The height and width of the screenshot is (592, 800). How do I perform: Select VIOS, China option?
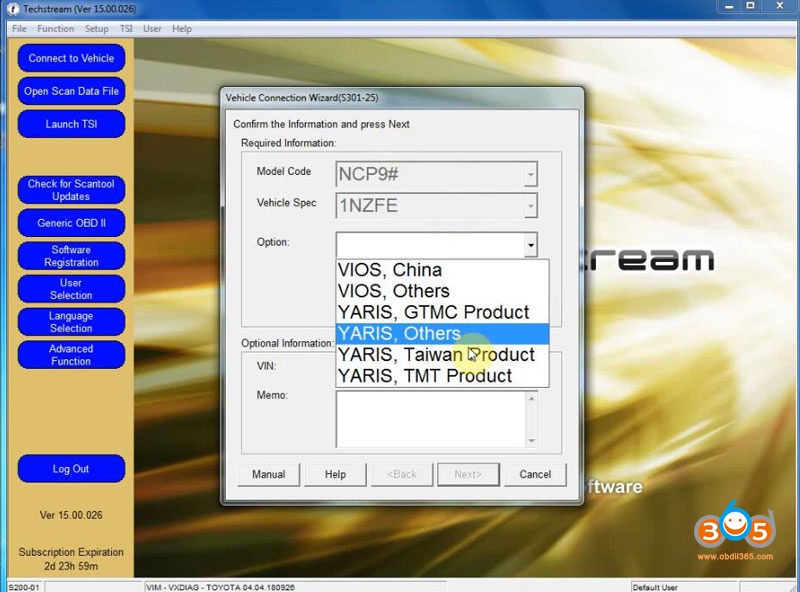(442, 269)
